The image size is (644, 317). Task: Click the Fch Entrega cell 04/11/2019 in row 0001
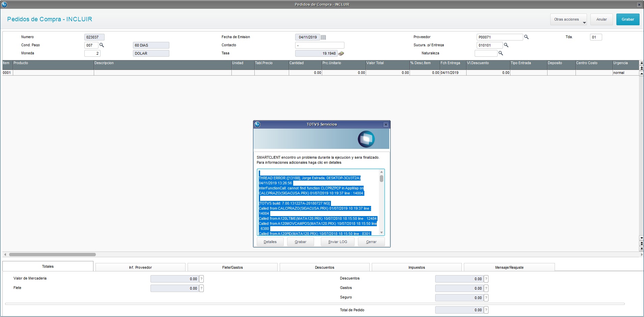453,73
